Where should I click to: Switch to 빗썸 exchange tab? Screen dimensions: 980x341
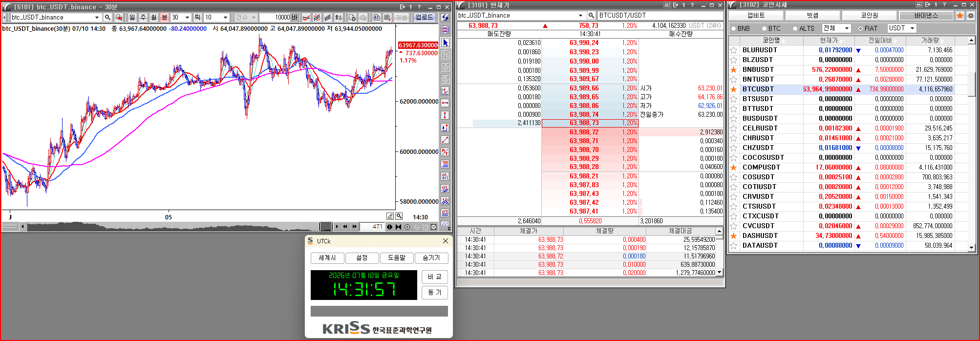click(x=812, y=15)
